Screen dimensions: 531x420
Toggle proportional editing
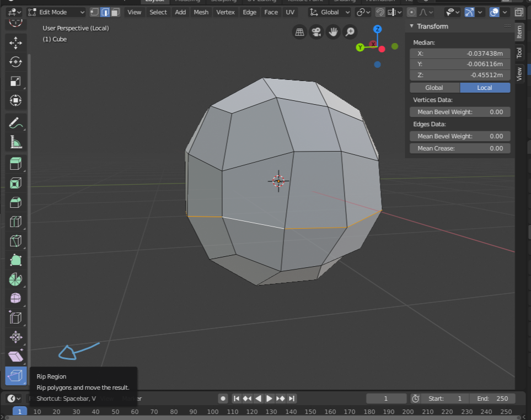(411, 13)
